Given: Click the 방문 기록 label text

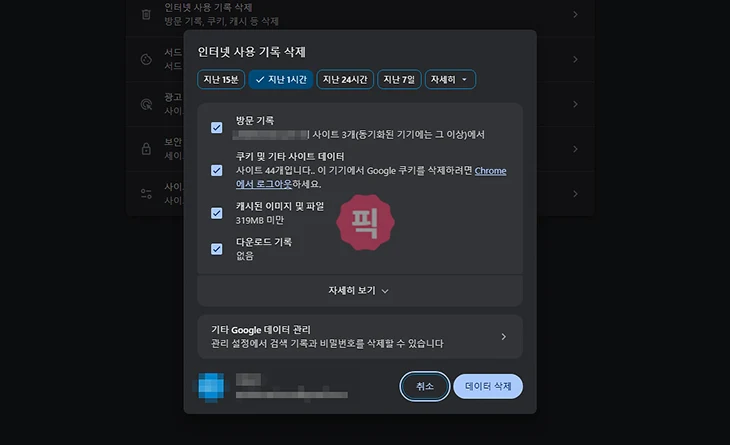Looking at the screenshot, I should [255, 121].
